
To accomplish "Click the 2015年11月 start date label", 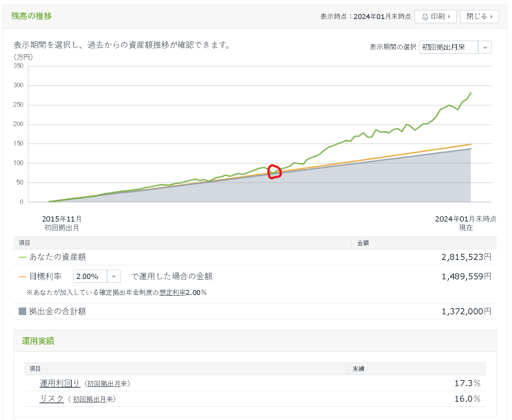I will tap(62, 219).
